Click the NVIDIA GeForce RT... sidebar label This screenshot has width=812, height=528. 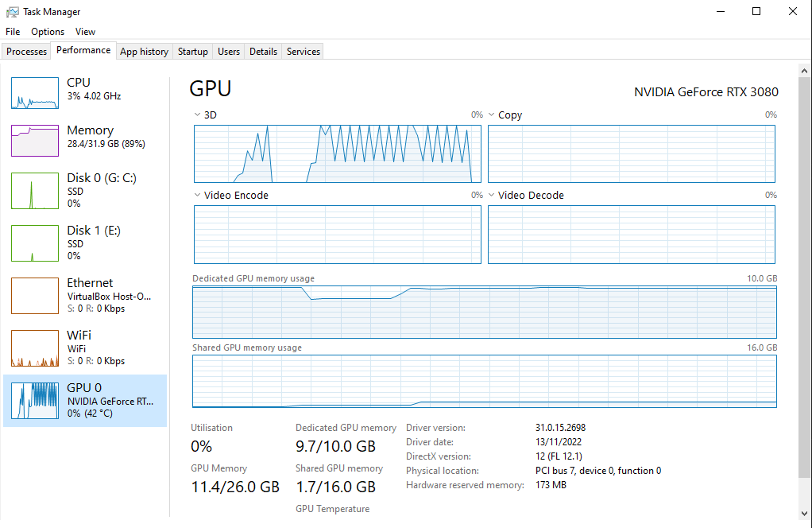[x=110, y=401]
